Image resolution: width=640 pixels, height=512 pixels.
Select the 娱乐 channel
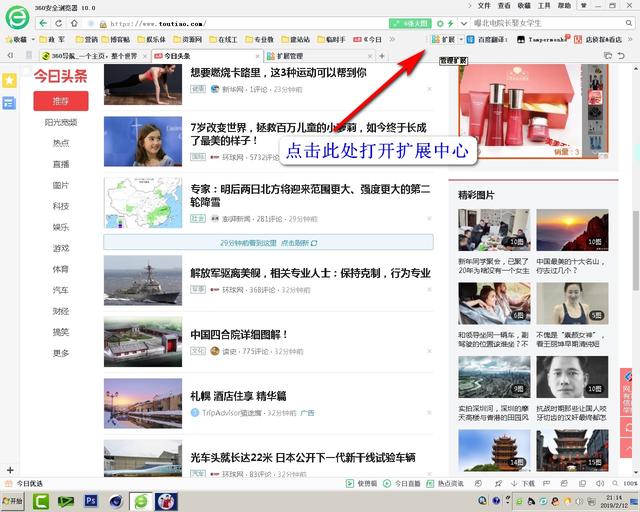(61, 227)
